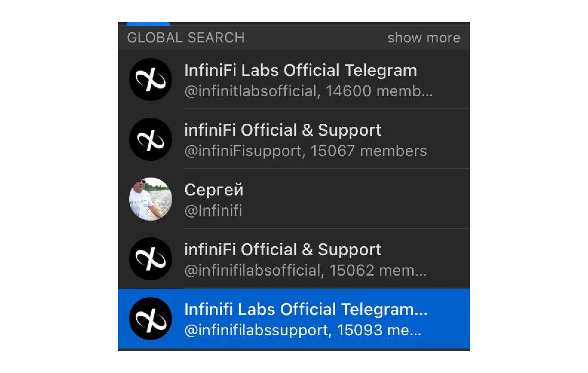Click the 15067 members count text
The height and width of the screenshot is (373, 588).
pyautogui.click(x=368, y=151)
